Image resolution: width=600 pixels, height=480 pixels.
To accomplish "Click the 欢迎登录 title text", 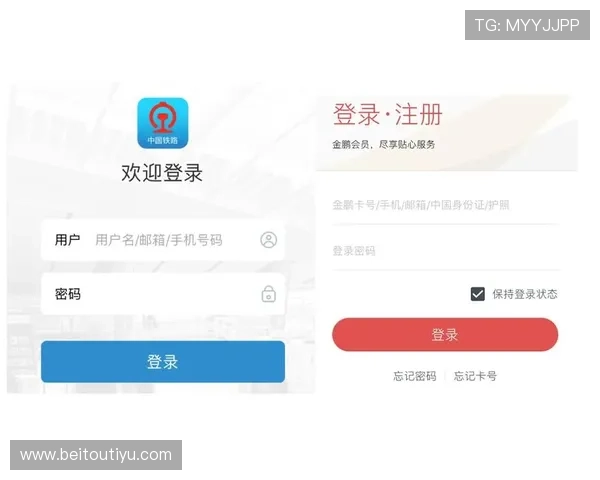I will point(162,173).
